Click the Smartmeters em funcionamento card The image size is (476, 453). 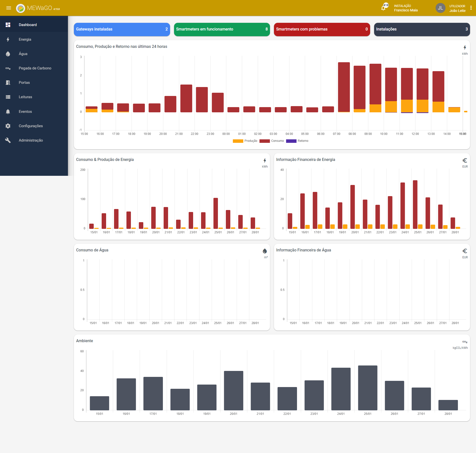222,29
